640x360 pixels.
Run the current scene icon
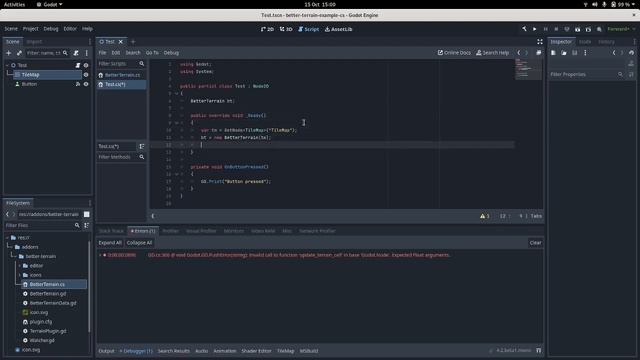coord(577,29)
